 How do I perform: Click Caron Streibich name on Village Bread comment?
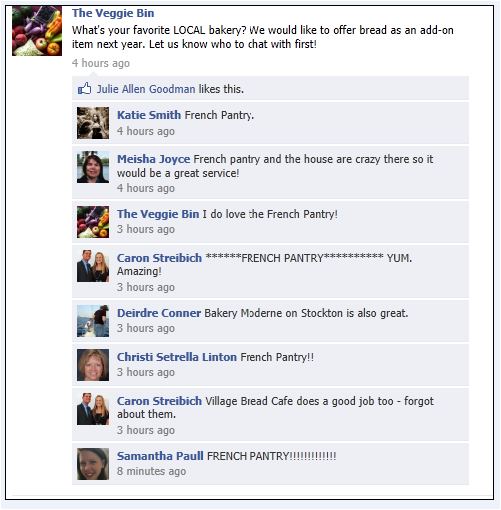(x=159, y=401)
